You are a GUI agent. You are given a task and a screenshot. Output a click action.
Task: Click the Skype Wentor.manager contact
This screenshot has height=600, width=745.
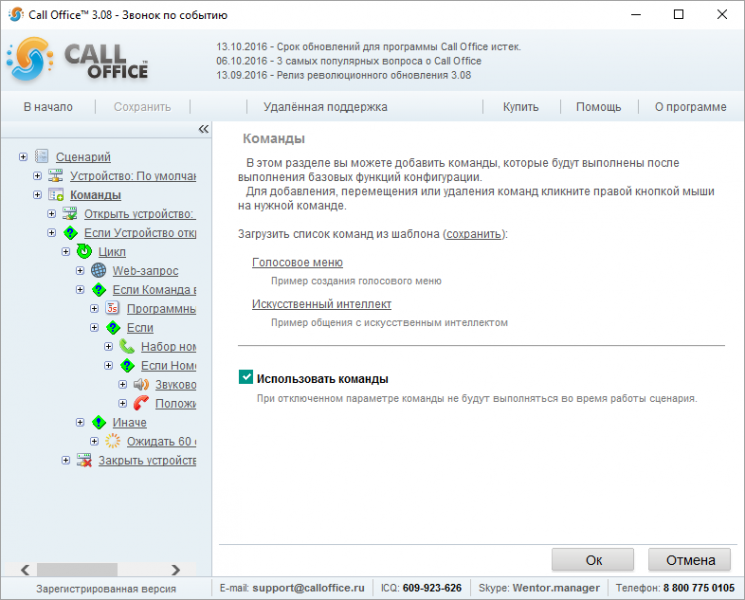[x=556, y=588]
